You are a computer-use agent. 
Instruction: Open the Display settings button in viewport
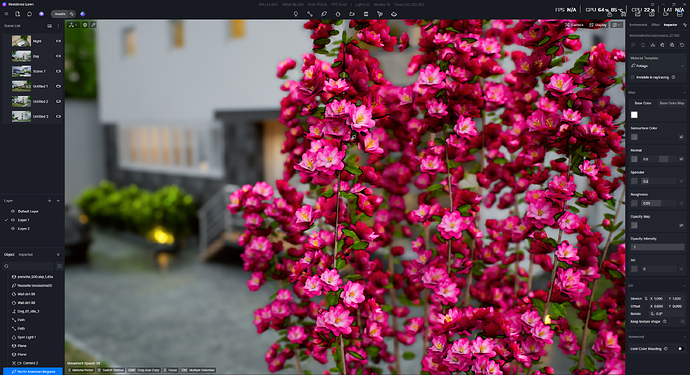[x=598, y=25]
